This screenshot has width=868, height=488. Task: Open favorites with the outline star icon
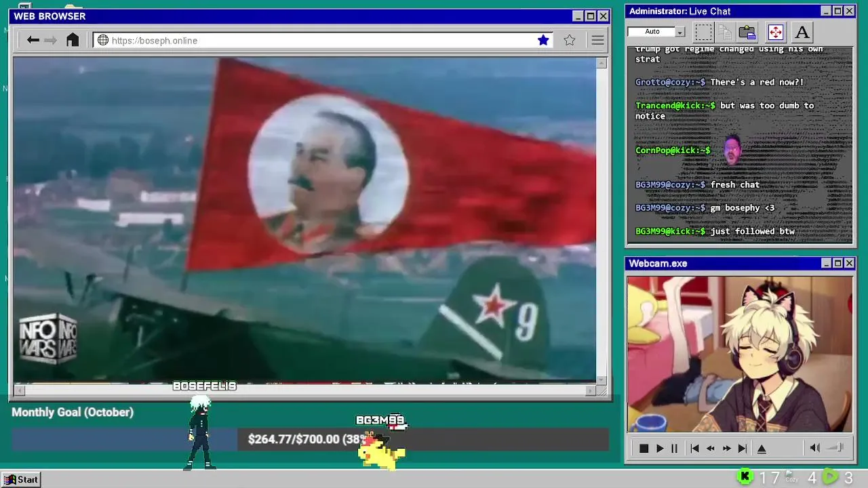pyautogui.click(x=570, y=40)
